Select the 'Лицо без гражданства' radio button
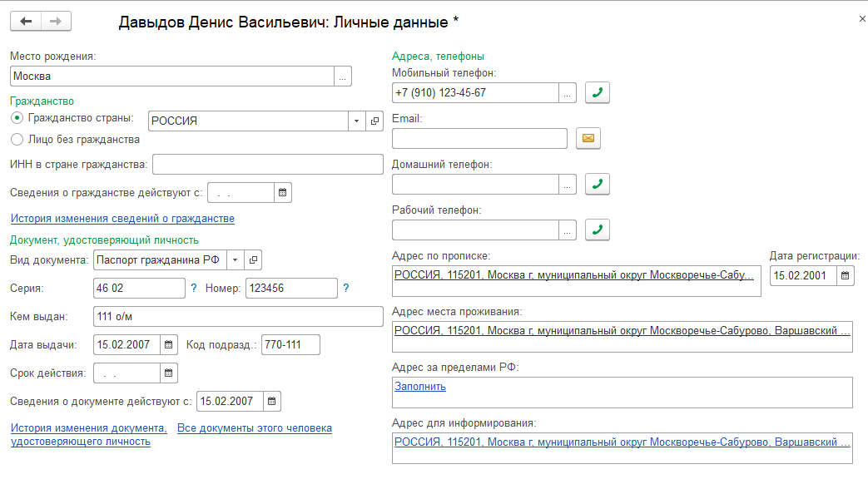868x489 pixels. pos(17,140)
